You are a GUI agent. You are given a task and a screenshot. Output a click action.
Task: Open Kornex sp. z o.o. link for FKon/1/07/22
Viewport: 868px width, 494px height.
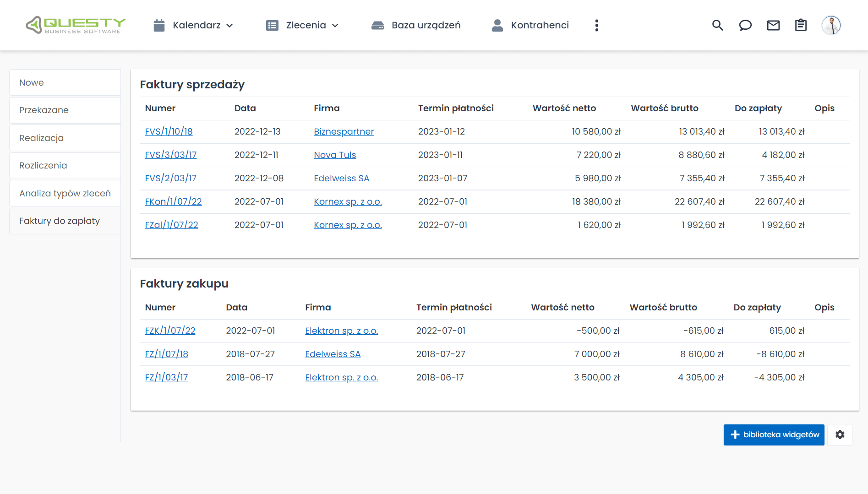click(x=348, y=201)
